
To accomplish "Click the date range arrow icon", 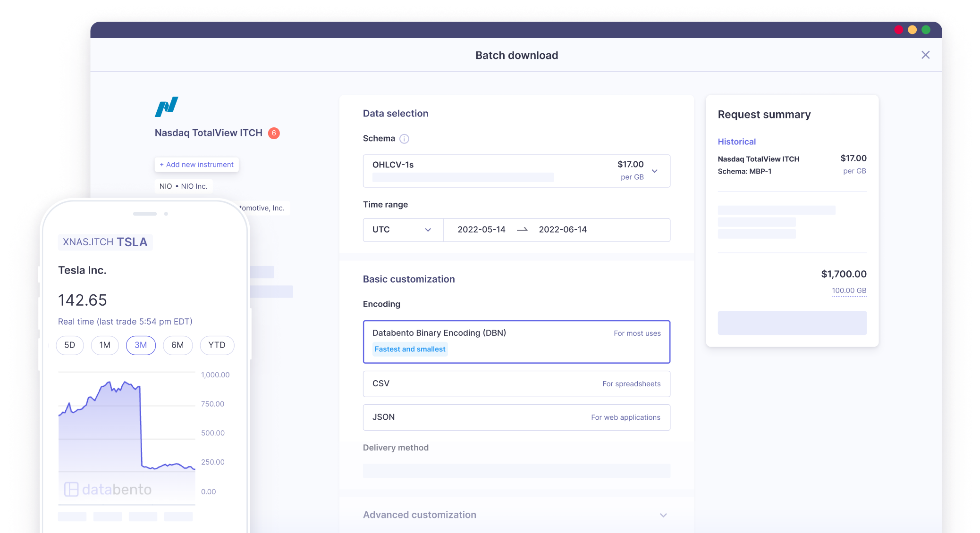I will [522, 230].
